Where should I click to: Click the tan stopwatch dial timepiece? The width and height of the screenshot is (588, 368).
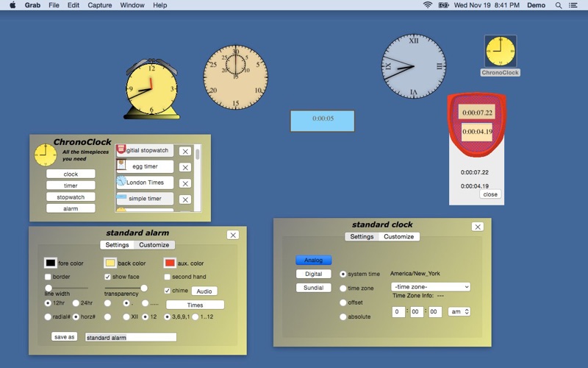tap(235, 77)
